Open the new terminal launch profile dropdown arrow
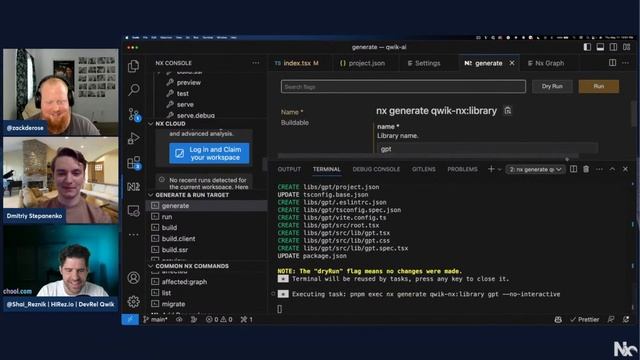This screenshot has width=640, height=360. click(x=500, y=169)
